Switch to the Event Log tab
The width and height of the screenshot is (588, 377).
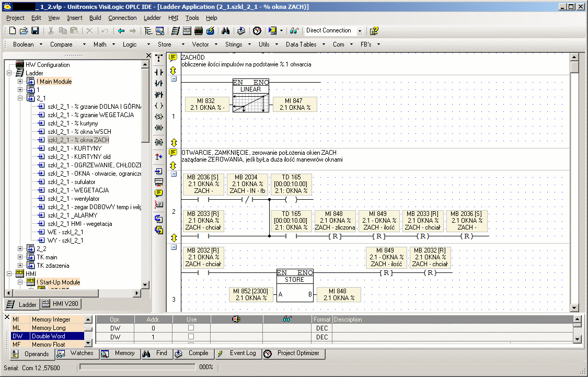[238, 353]
